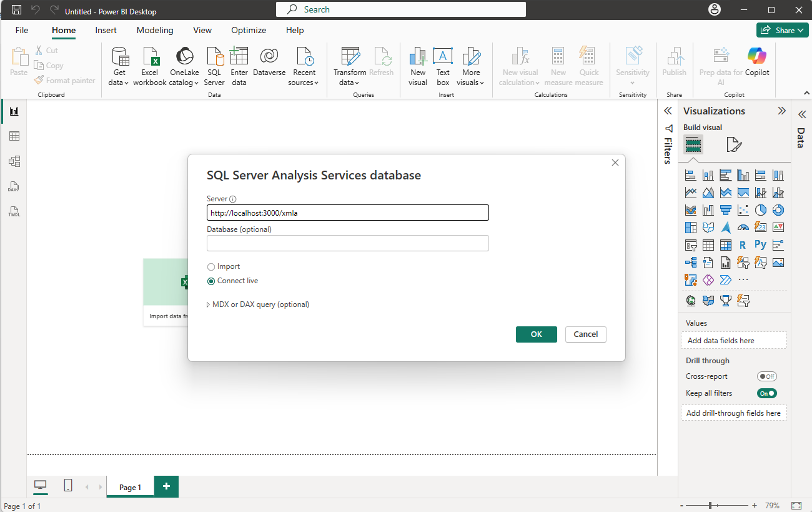The height and width of the screenshot is (512, 812).
Task: Open the Optimize ribbon tab
Action: point(249,30)
